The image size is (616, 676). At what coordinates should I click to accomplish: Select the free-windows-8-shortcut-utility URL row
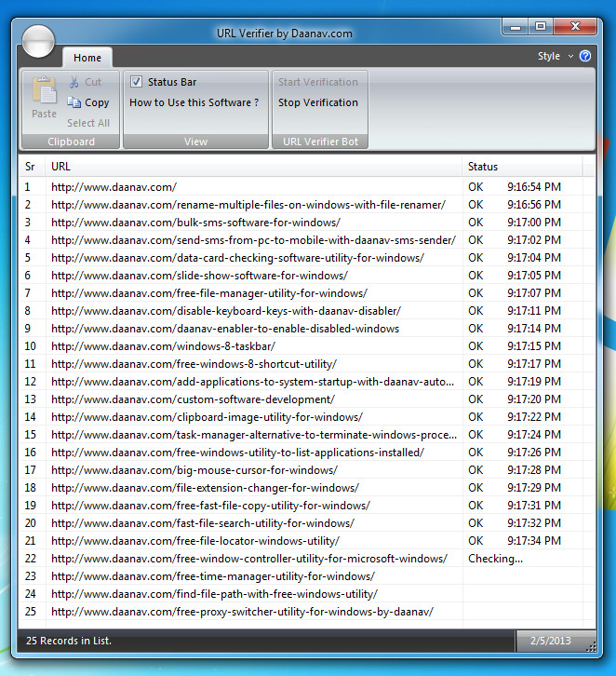coord(307,364)
